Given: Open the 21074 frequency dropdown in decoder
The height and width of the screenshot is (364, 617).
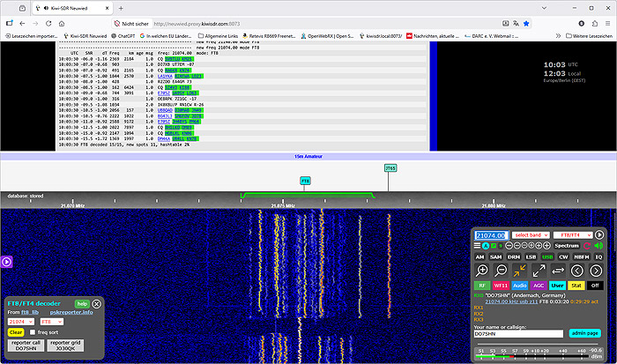Looking at the screenshot, I should tap(20, 322).
